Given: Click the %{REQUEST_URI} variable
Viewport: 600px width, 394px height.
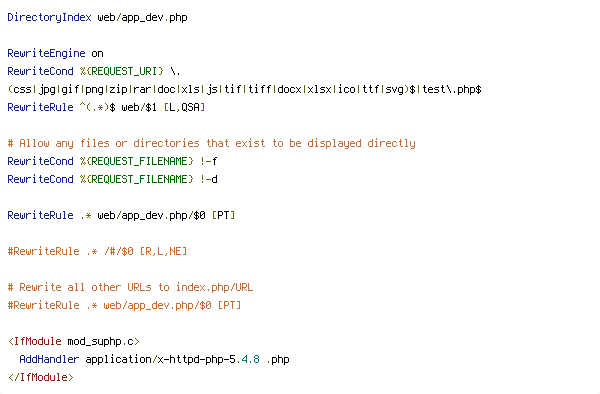Looking at the screenshot, I should (122, 72).
